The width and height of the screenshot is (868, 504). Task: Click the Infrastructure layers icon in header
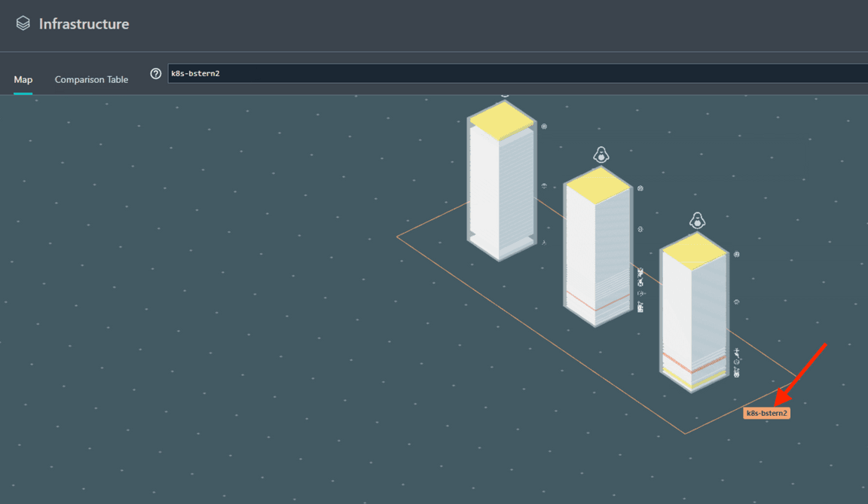click(23, 24)
